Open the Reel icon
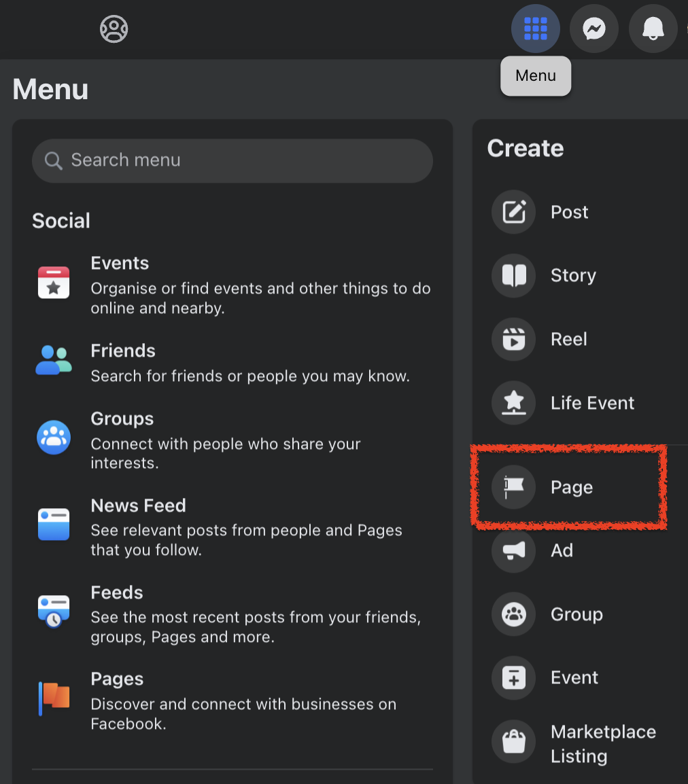The image size is (688, 784). [513, 339]
